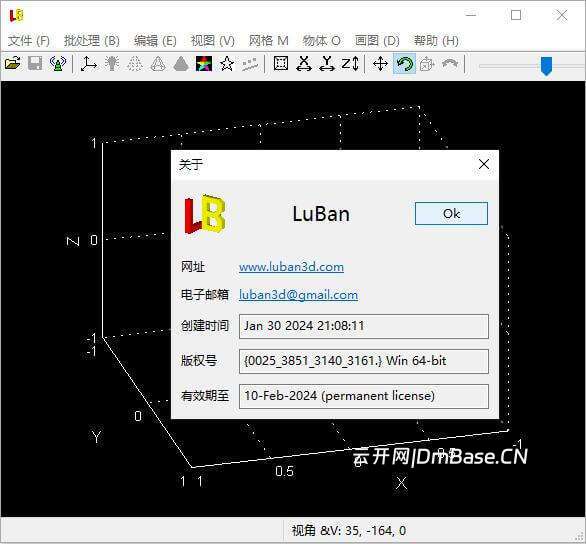Open the 视图 (V) menu

click(x=213, y=40)
